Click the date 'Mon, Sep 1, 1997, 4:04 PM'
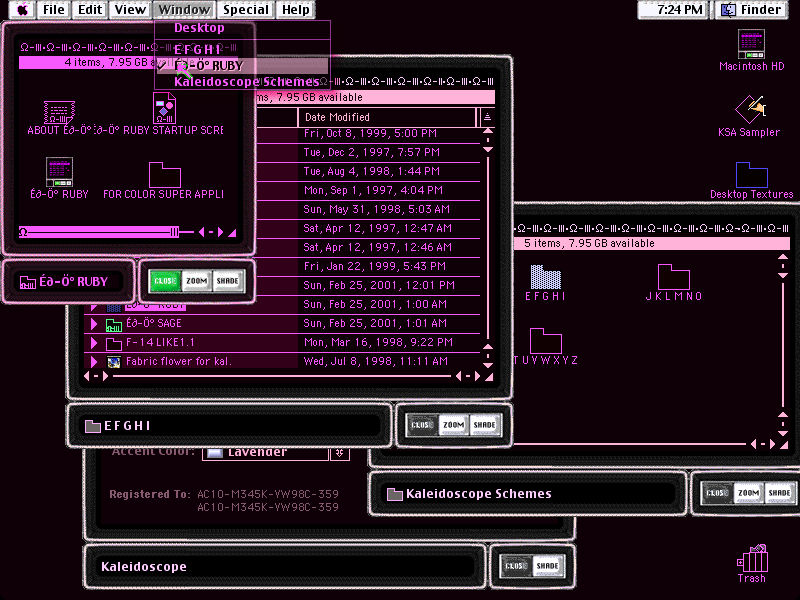Viewport: 800px width, 600px height. click(x=373, y=191)
